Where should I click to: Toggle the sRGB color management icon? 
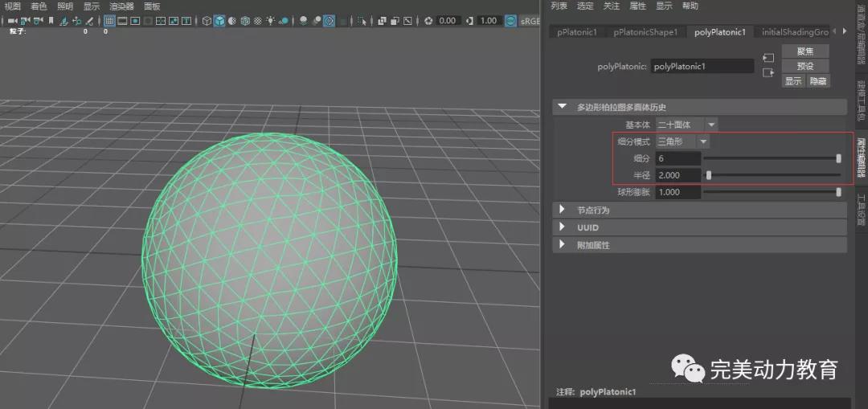(510, 21)
